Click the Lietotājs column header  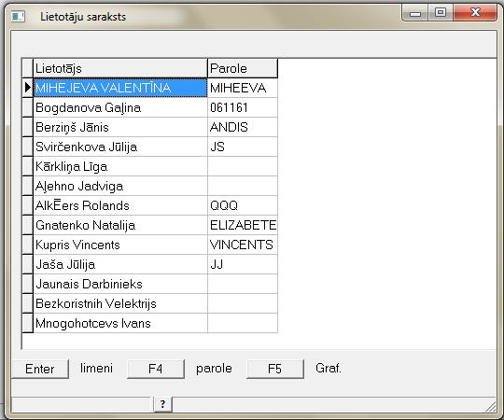[x=120, y=68]
